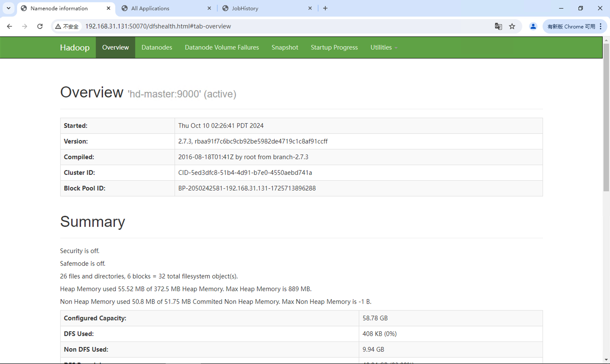Expand the Utilities dropdown menu
The image size is (610, 364).
pyautogui.click(x=383, y=47)
